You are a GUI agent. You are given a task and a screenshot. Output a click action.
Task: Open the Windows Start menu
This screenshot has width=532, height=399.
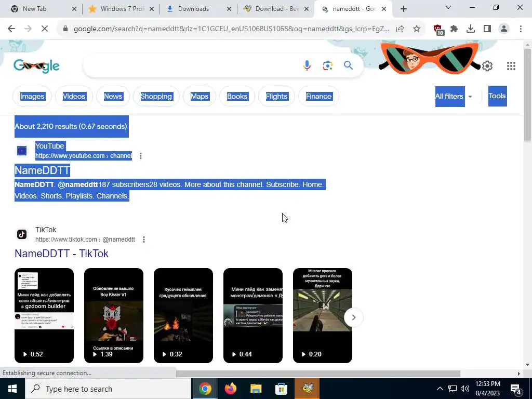[12, 389]
